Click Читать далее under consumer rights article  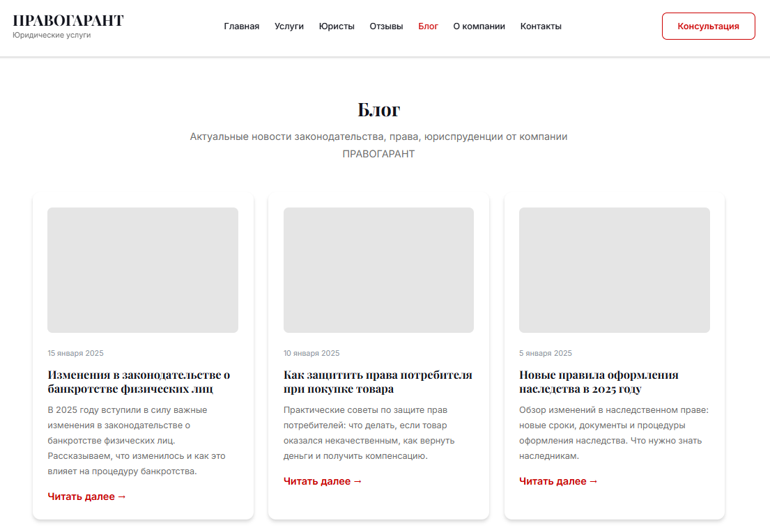323,481
